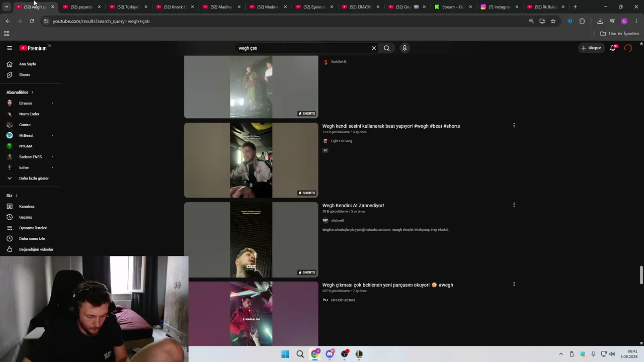644x362 pixels.
Task: Go back to the previous page
Action: 8,21
